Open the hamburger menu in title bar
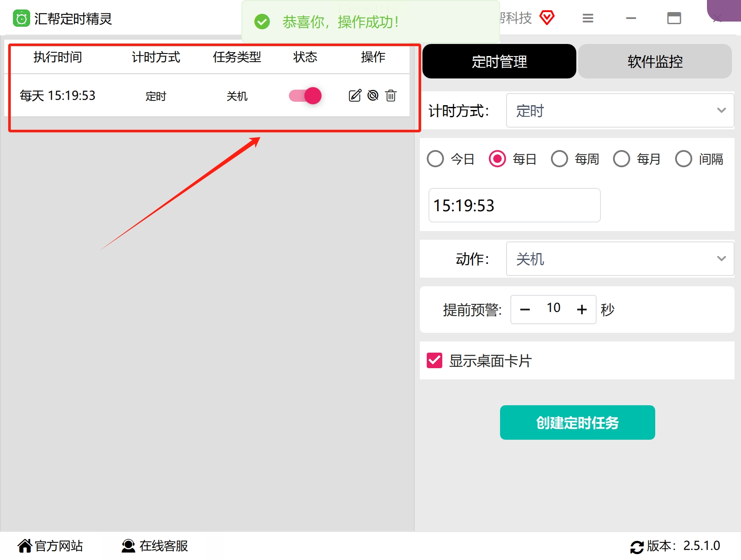 (x=588, y=18)
